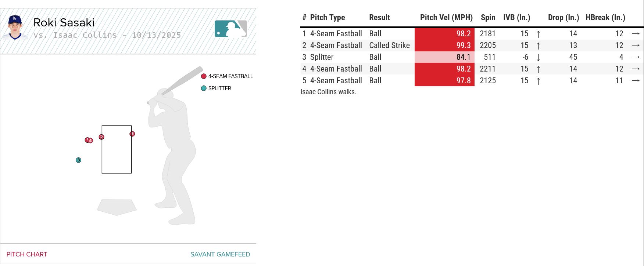
Task: Click Roki Sasaki's headshot photo
Action: pos(15,27)
